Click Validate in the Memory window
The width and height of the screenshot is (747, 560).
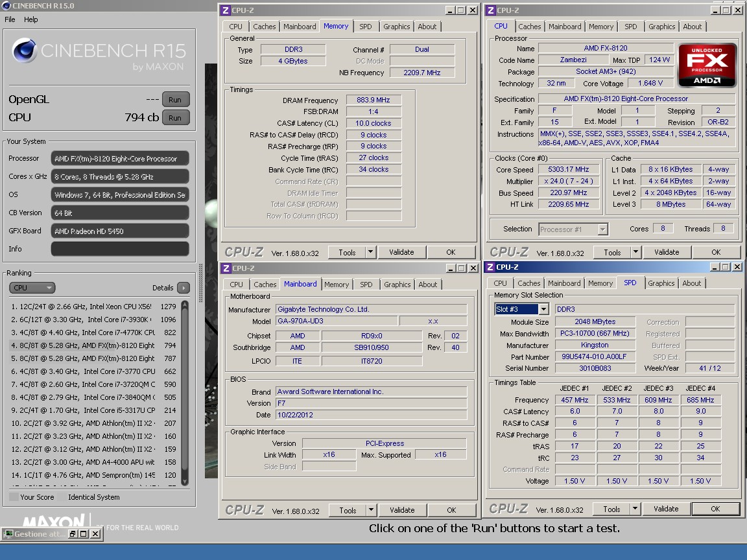coord(401,252)
